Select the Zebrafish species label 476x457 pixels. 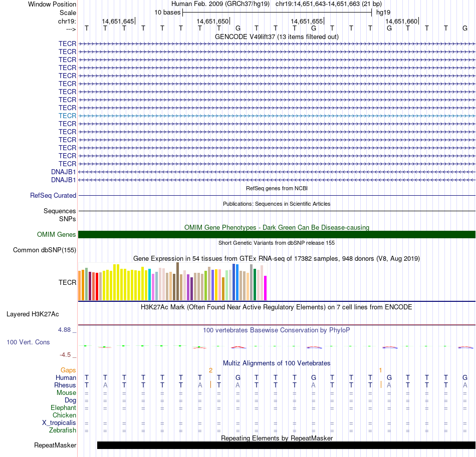(x=63, y=430)
